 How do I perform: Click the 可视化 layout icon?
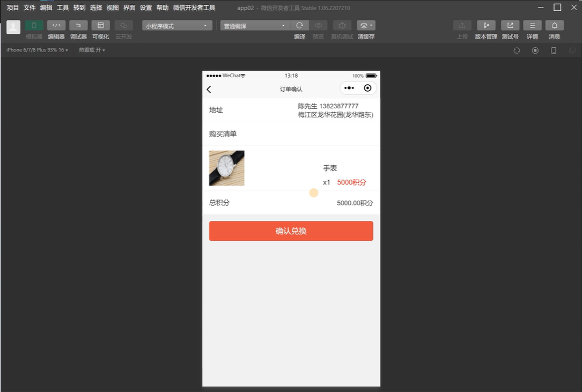tap(100, 26)
